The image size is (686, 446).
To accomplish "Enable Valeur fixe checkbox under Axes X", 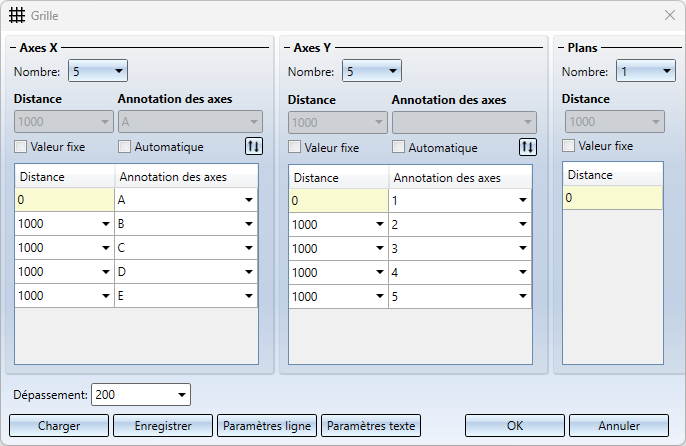I will [x=21, y=147].
